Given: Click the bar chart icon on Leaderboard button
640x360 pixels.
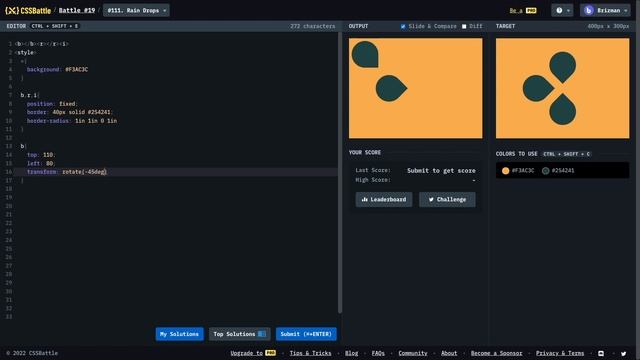Looking at the screenshot, I should (x=365, y=200).
